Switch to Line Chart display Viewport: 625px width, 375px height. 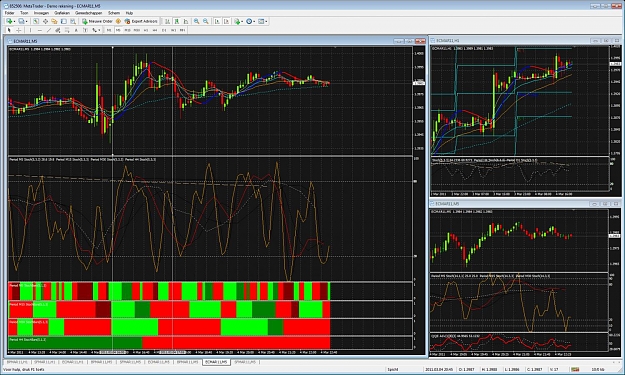[x=186, y=21]
